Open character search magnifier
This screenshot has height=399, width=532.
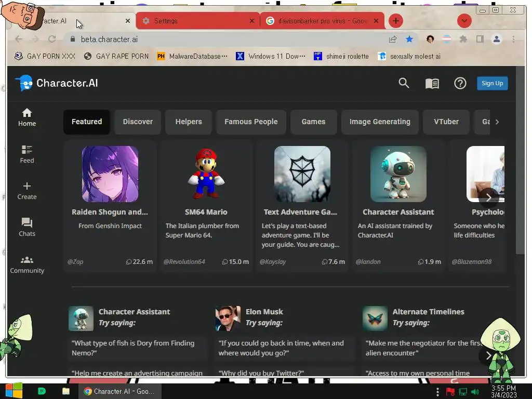(404, 83)
